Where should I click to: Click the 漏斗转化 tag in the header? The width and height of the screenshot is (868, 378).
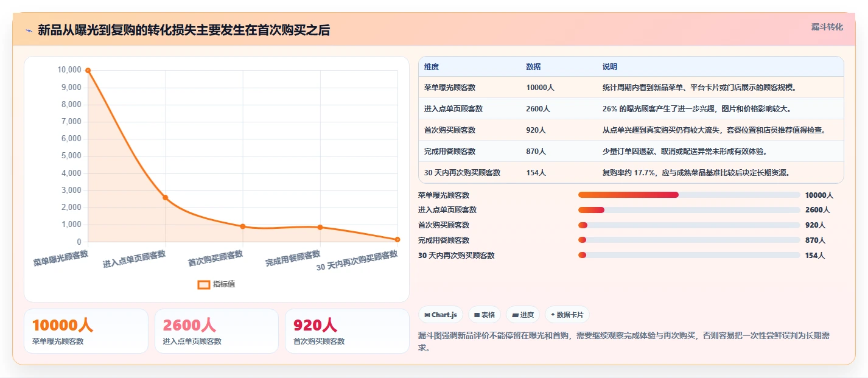pos(827,27)
